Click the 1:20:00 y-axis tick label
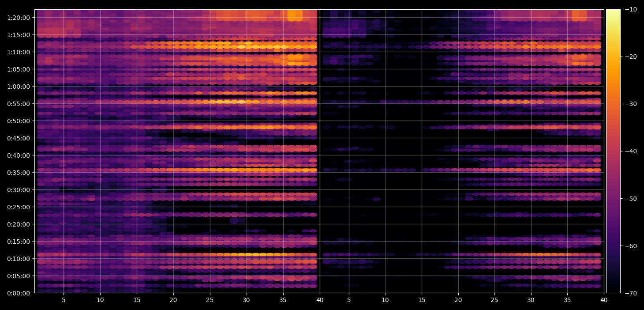This screenshot has width=644, height=310. 19,18
